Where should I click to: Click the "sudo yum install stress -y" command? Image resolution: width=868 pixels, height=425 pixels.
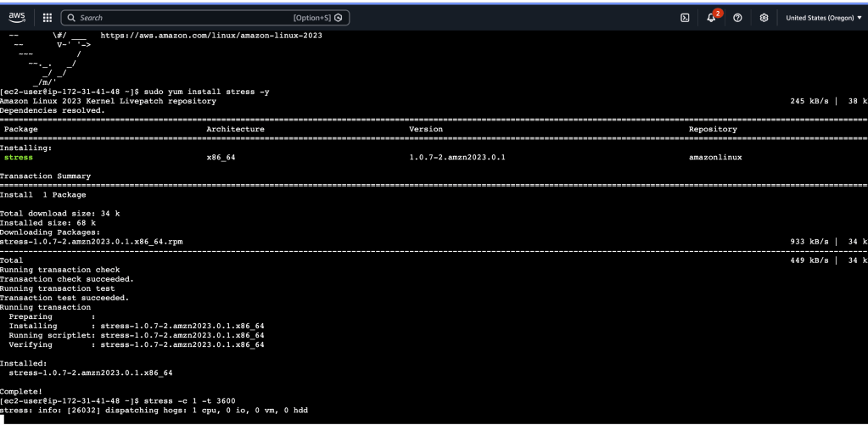click(x=206, y=92)
